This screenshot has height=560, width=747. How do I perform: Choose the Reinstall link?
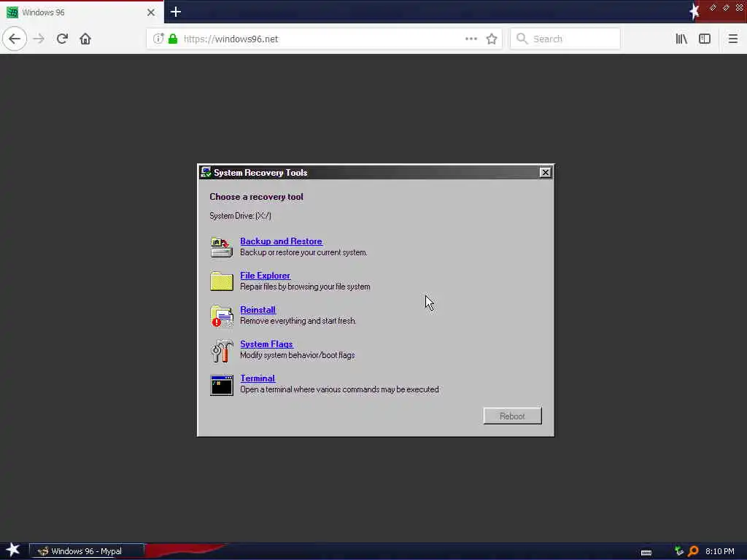coord(258,310)
